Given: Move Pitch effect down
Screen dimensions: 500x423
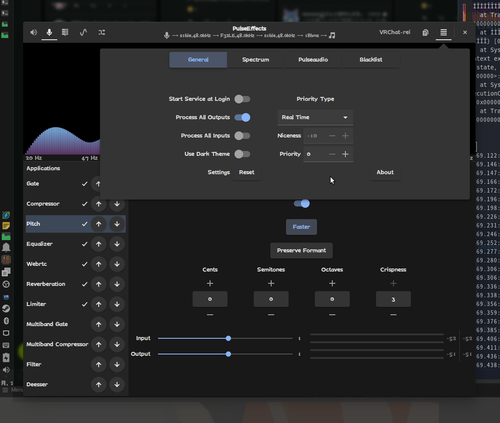Looking at the screenshot, I should pos(117,224).
